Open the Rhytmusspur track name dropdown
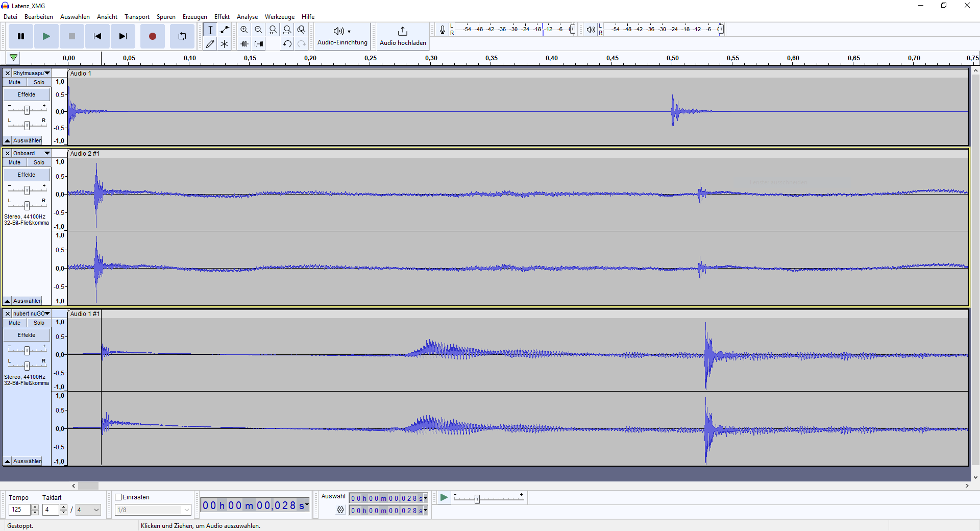This screenshot has width=980, height=531. coord(47,73)
